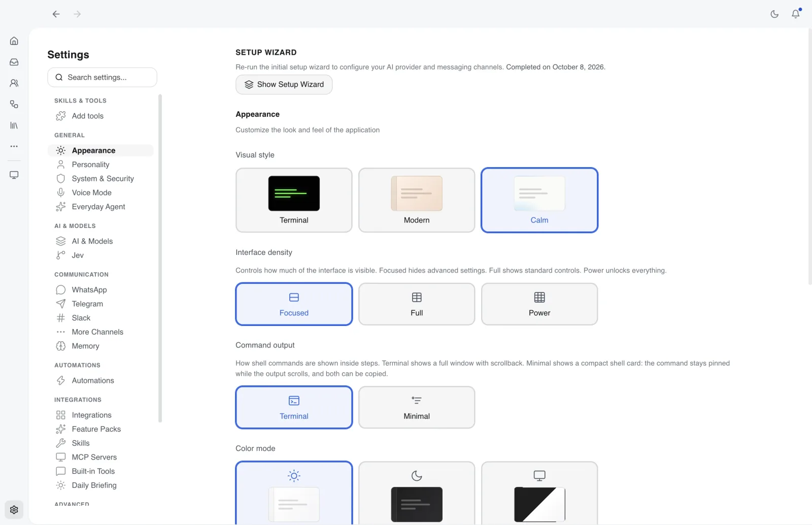Screen dimensions: 812x525
Task: Open Feature Packs settings page
Action: click(x=100, y=429)
